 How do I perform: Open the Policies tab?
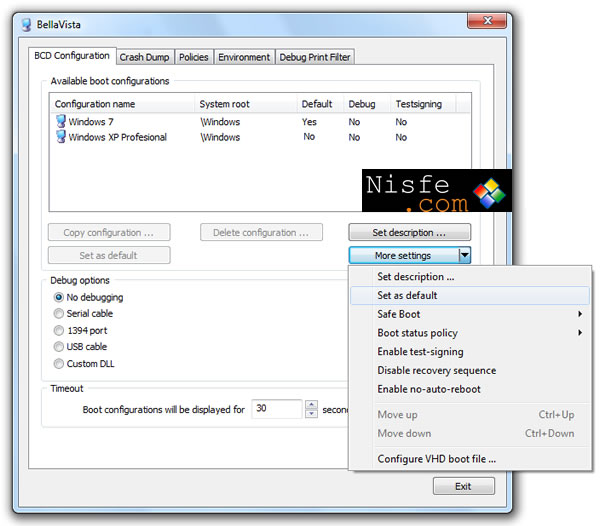(194, 57)
